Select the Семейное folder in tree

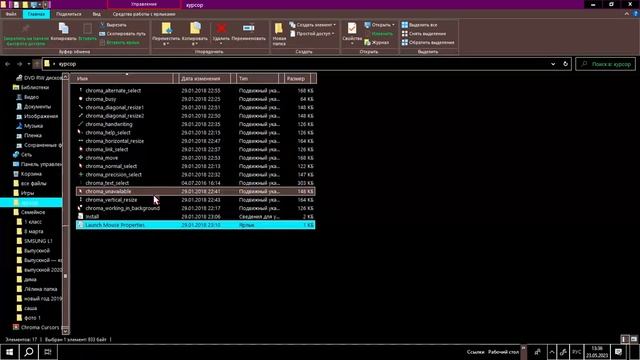pyautogui.click(x=29, y=212)
